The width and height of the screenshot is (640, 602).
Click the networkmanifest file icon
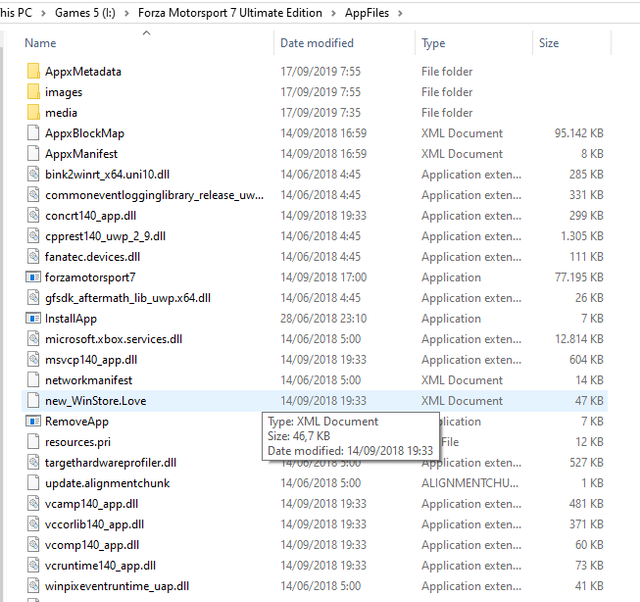coord(33,380)
